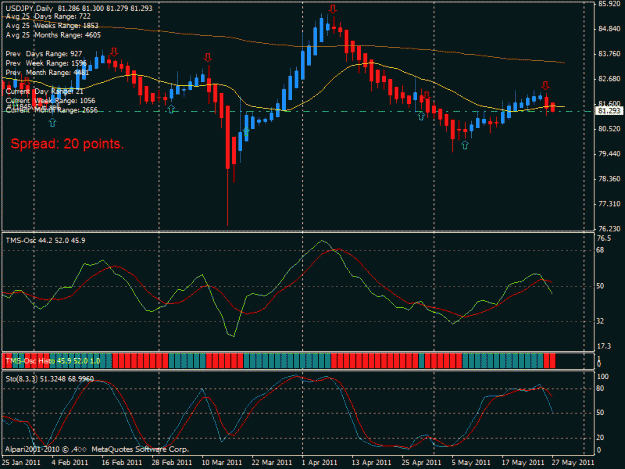
Task: Click the Sto(8,3,3) indicator label
Action: point(49,379)
